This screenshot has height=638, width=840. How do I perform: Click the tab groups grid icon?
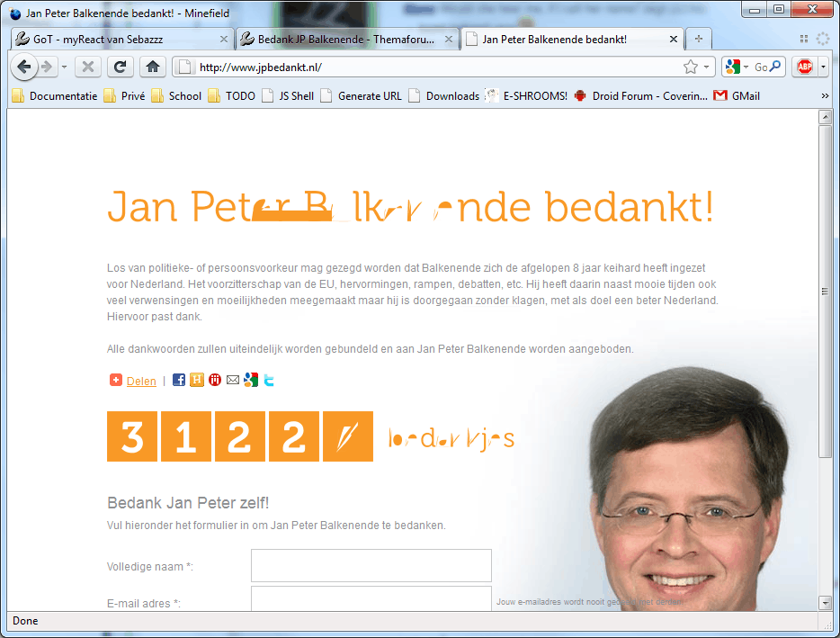[x=803, y=39]
